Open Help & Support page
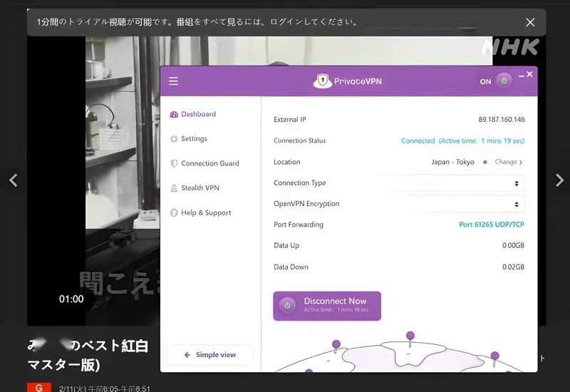This screenshot has height=392, width=570. pyautogui.click(x=200, y=212)
